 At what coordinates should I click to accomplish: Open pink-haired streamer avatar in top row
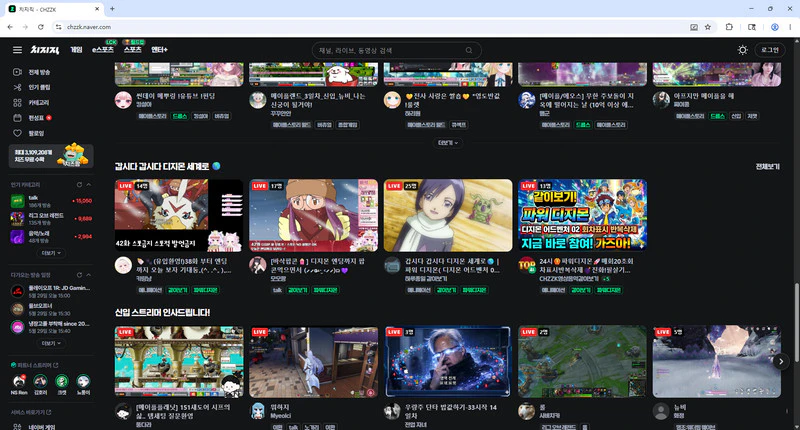[123, 100]
